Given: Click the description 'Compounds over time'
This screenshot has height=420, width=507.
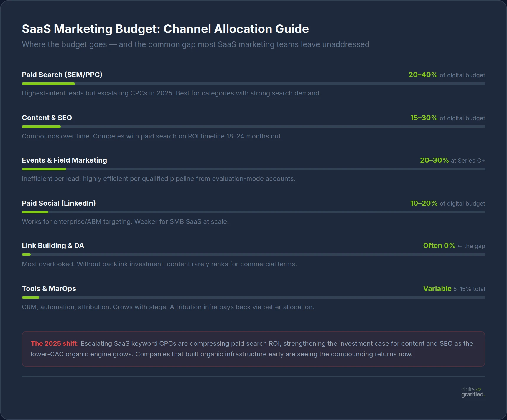Looking at the screenshot, I should coord(152,136).
